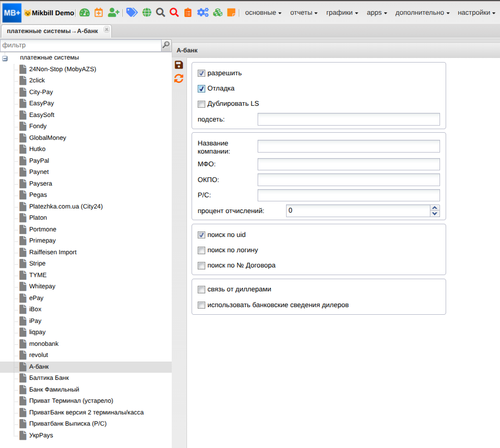Click the green globe icon
Screen dimensions: 500x448
(147, 13)
